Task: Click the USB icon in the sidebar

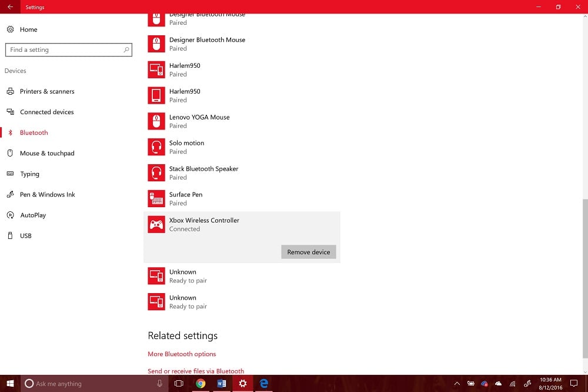Action: point(10,235)
